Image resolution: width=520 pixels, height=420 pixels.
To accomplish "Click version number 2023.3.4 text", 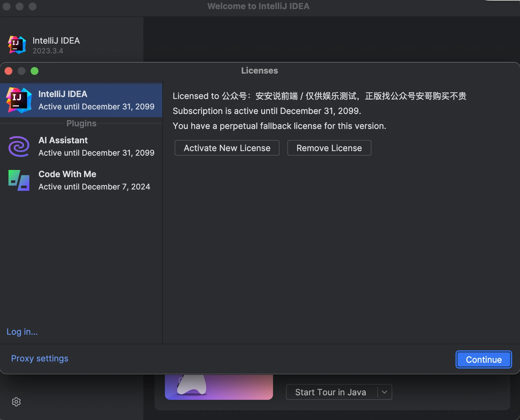I will [48, 51].
